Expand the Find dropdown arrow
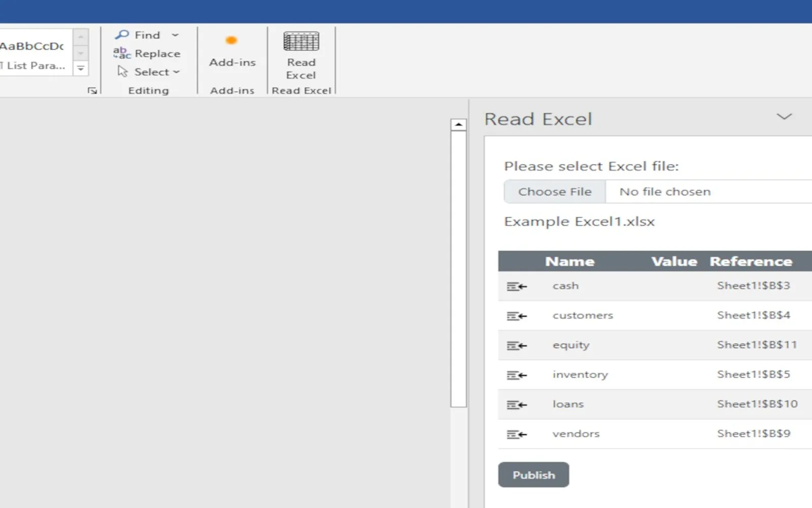Screen dimensions: 812x508 click(x=175, y=35)
